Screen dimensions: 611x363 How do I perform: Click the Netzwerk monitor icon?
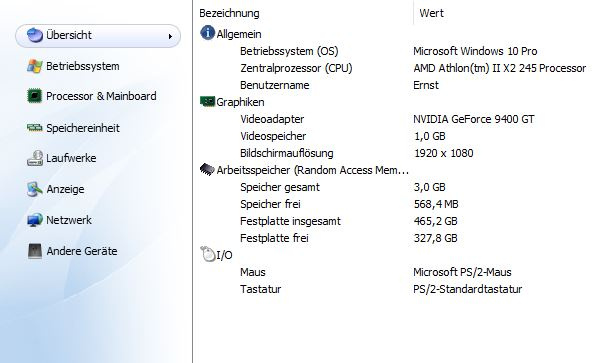click(x=35, y=220)
